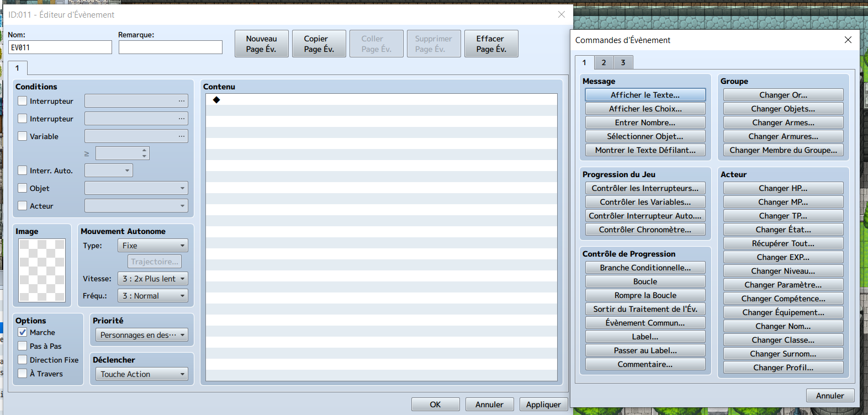The height and width of the screenshot is (415, 868).
Task: Expand the Objet condition dropdown
Action: tap(136, 188)
